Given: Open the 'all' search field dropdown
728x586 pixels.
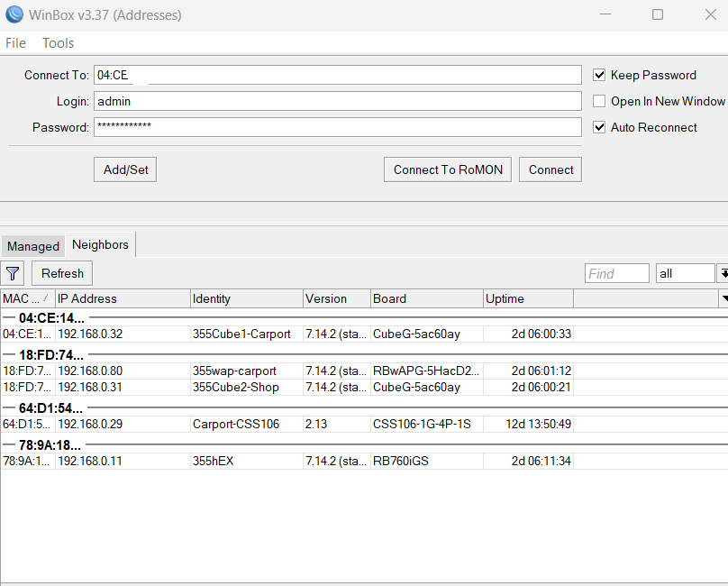Looking at the screenshot, I should click(x=723, y=273).
